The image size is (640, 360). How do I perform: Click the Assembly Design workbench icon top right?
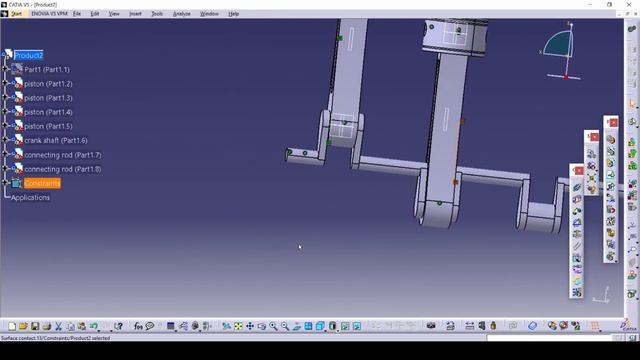pos(632,29)
